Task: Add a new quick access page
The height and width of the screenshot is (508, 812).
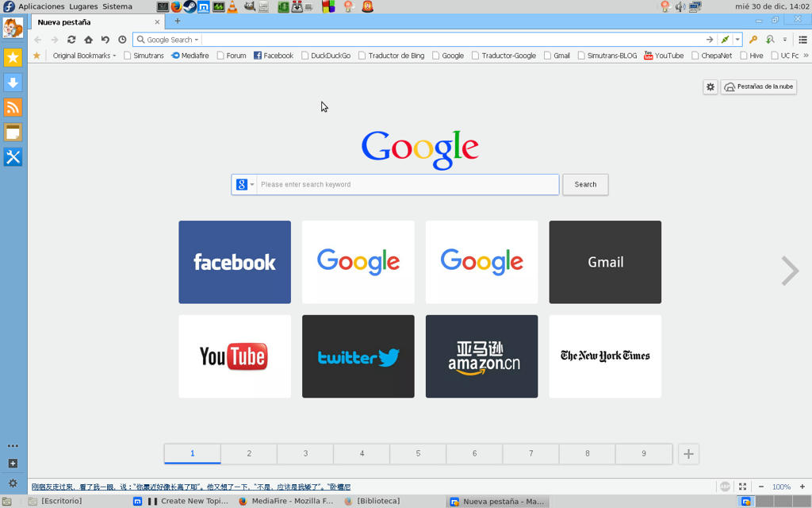Action: point(688,454)
